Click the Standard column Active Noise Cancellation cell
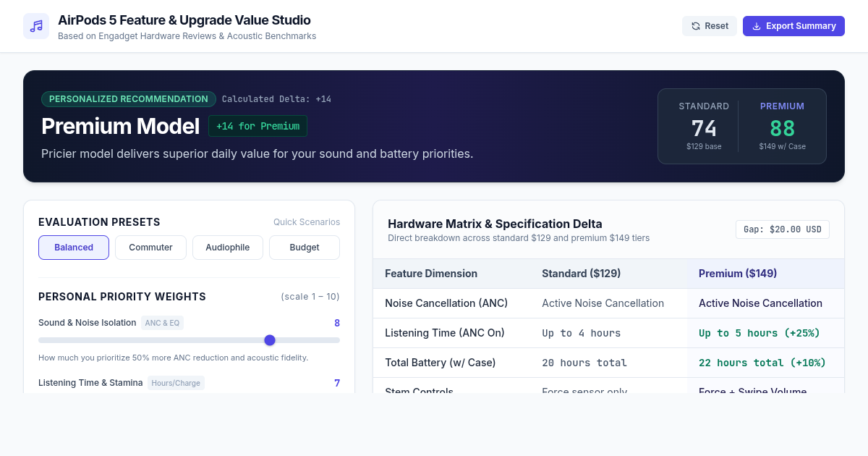 (x=603, y=303)
